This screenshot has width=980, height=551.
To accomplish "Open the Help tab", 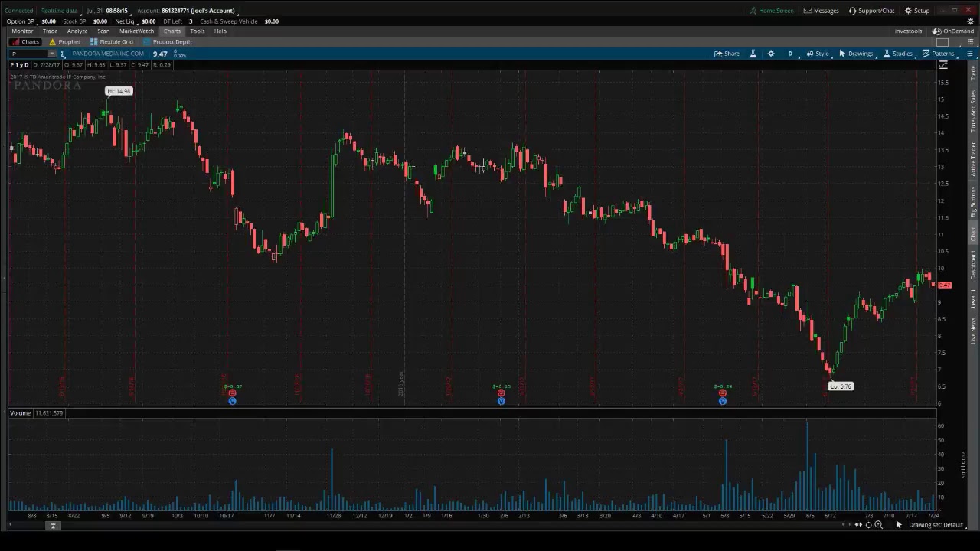I will (220, 31).
